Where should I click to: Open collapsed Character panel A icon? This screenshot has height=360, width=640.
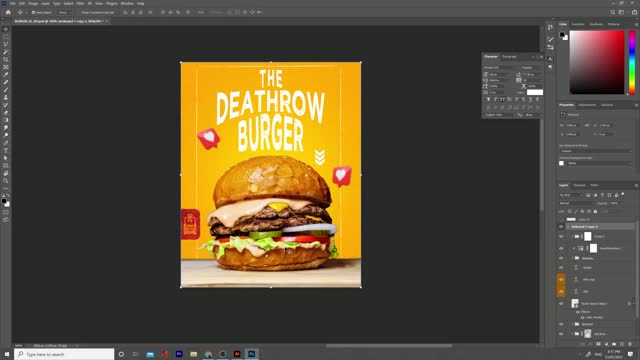point(550,59)
